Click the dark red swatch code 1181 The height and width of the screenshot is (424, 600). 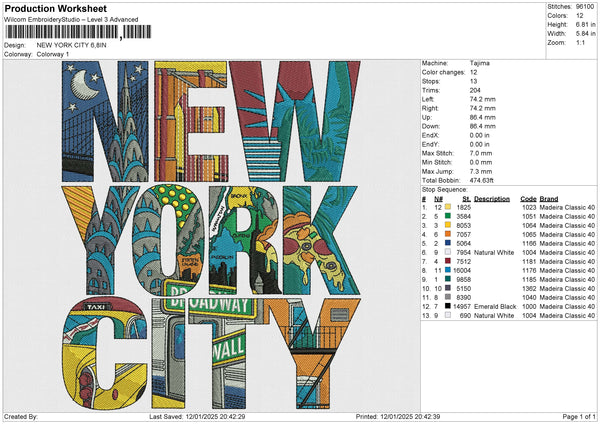[447, 261]
